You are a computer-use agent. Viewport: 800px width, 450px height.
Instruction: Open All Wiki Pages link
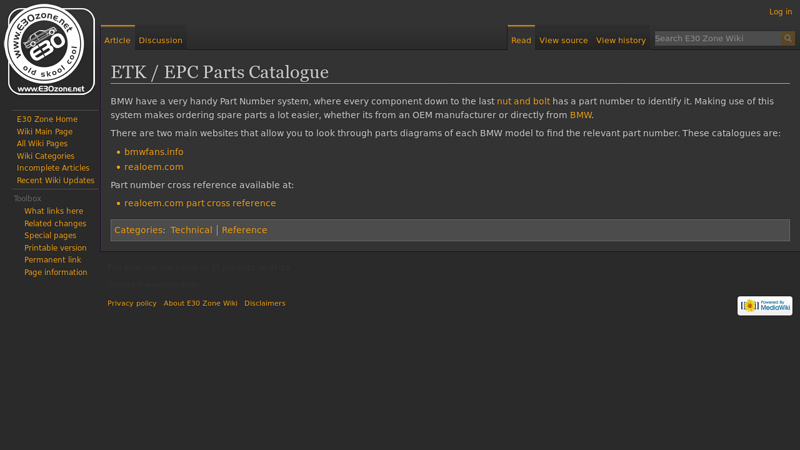pyautogui.click(x=42, y=143)
